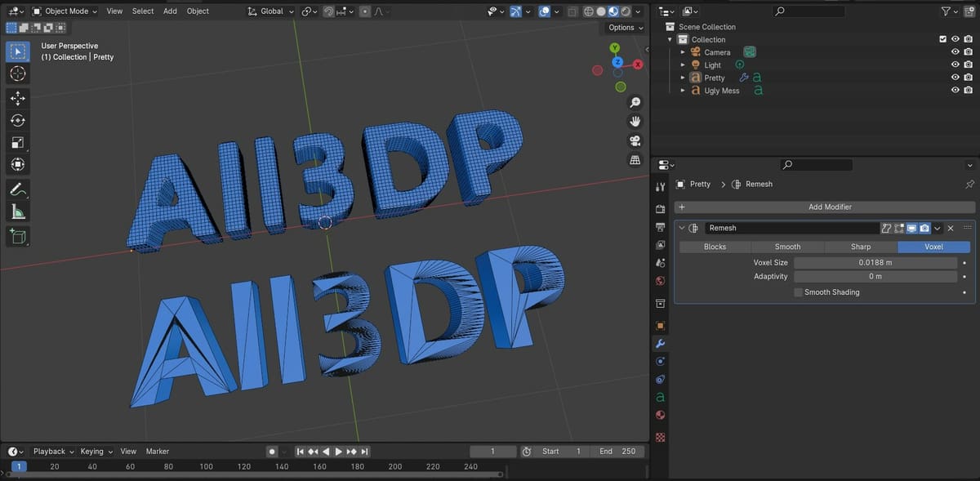
Task: Open the Object menu
Action: pyautogui.click(x=198, y=11)
